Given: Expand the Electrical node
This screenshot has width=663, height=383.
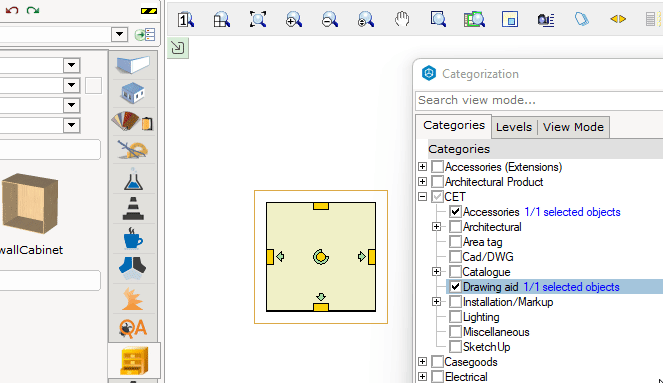Looking at the screenshot, I should (x=422, y=376).
